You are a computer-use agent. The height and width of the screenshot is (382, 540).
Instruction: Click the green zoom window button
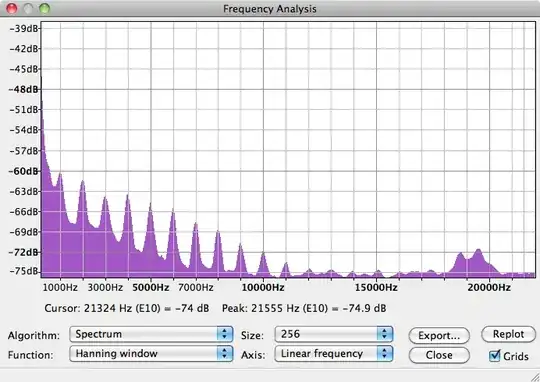coord(44,8)
